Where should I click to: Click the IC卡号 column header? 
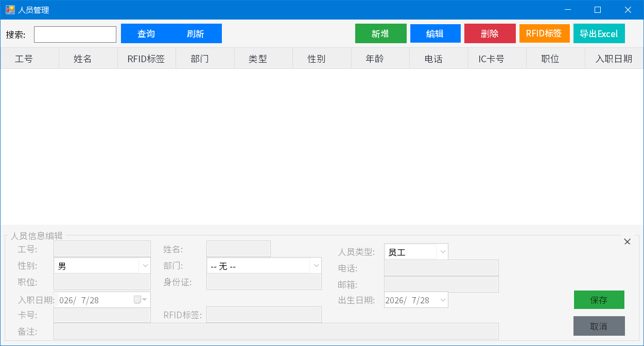[497, 59]
